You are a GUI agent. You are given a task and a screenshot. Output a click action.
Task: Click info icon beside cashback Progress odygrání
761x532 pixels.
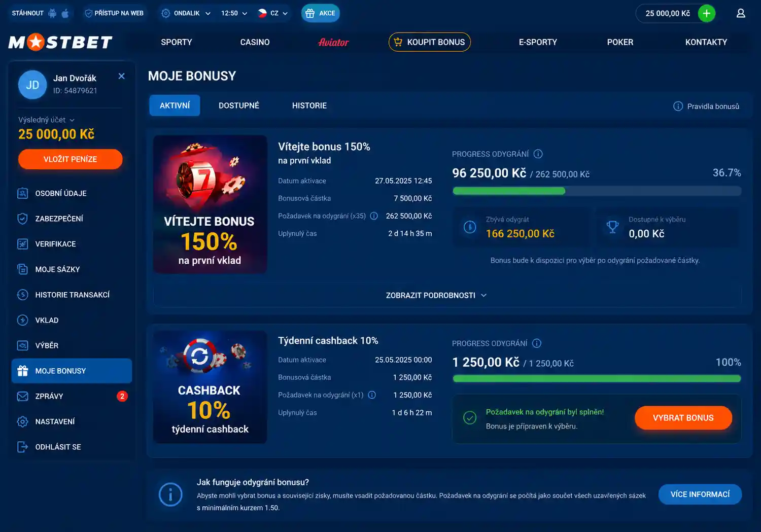(x=537, y=343)
